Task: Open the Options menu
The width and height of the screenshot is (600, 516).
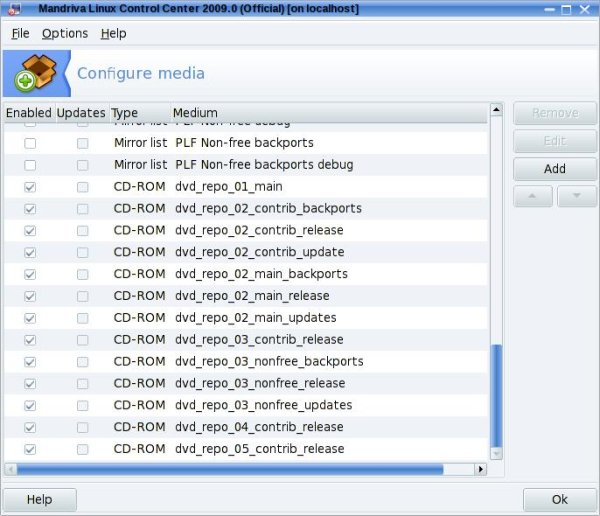Action: [65, 34]
